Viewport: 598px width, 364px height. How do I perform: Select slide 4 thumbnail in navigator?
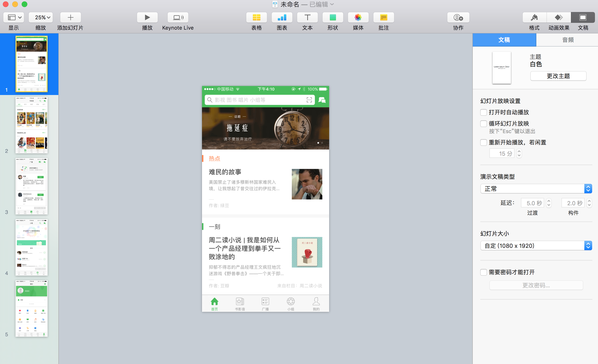click(x=32, y=247)
